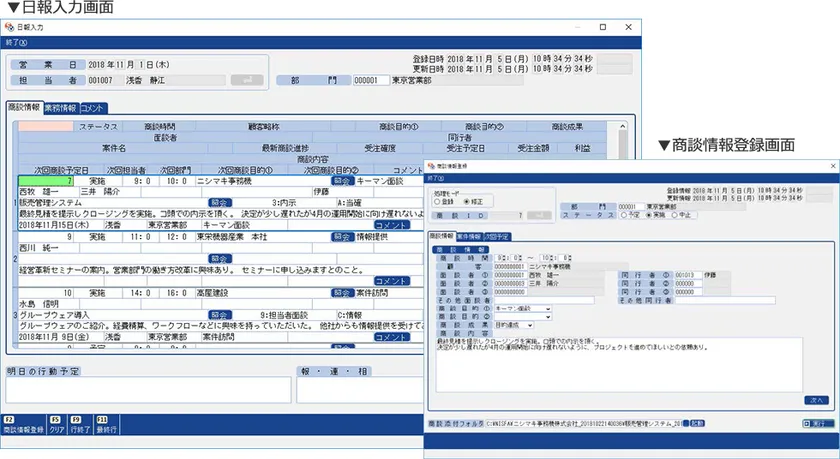
Task: Set status to 予定 radio button
Action: click(x=624, y=215)
